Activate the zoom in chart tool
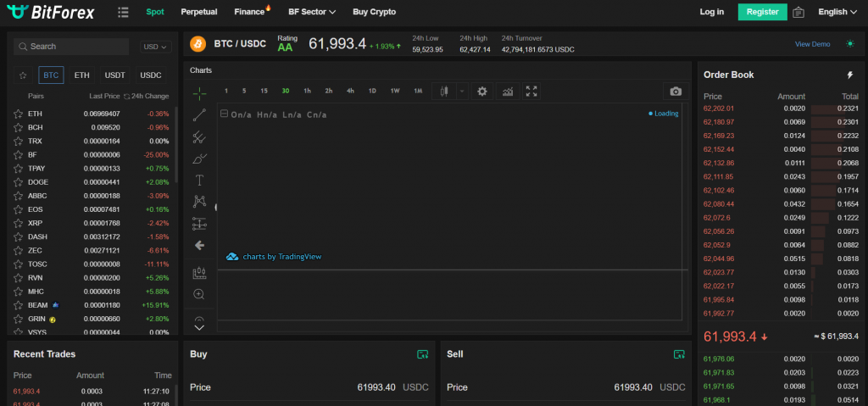This screenshot has height=406, width=868. tap(199, 294)
